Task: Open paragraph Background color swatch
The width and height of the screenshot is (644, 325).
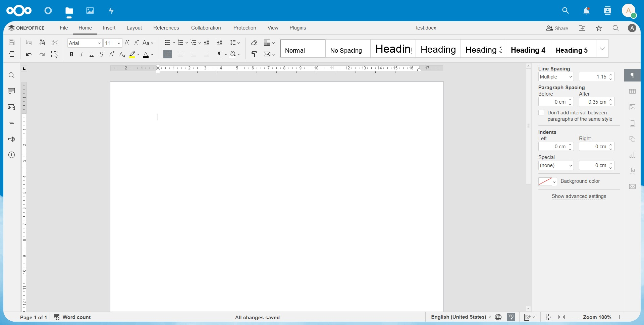Action: pos(547,181)
